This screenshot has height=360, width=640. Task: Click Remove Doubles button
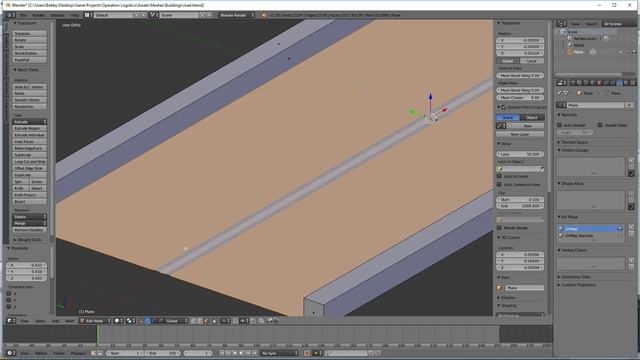(x=29, y=230)
